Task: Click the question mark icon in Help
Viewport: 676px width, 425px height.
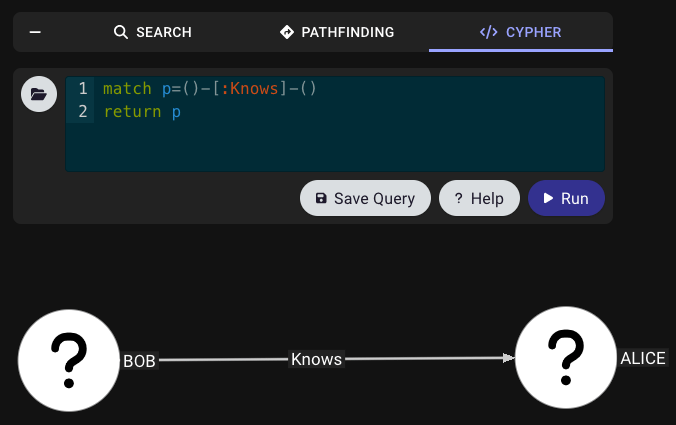Action: tap(459, 198)
